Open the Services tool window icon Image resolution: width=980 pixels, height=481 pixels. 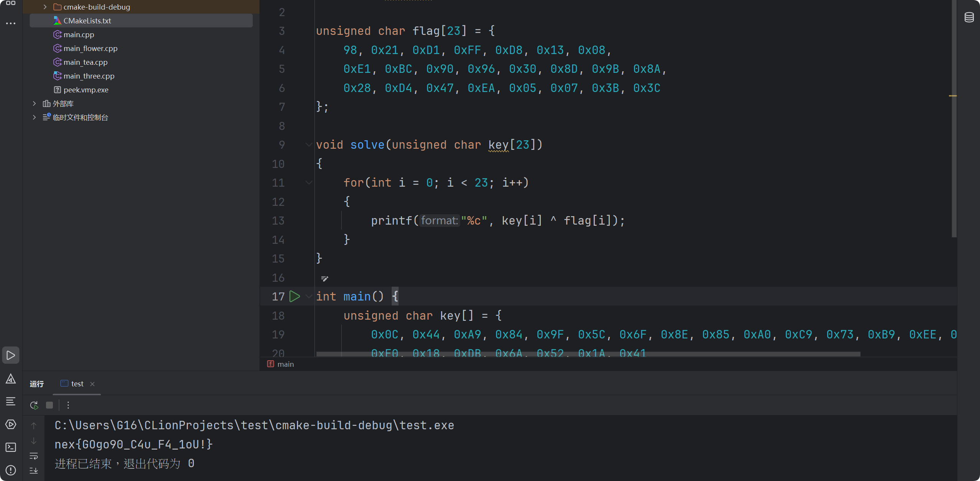point(11,424)
